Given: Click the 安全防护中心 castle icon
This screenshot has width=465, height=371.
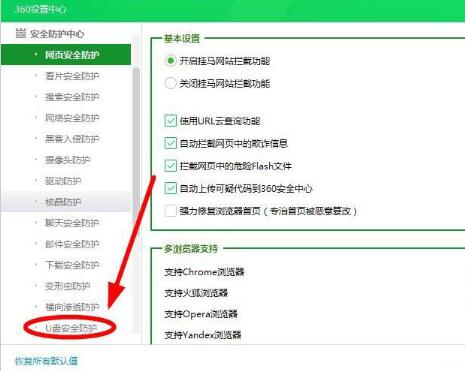Looking at the screenshot, I should coord(21,33).
